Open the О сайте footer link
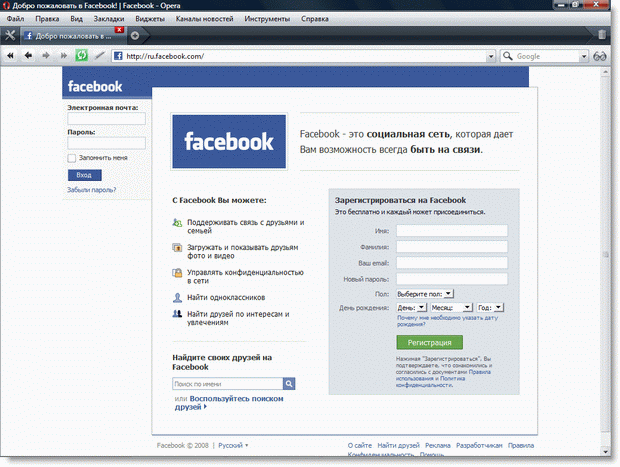The height and width of the screenshot is (467, 620). point(360,445)
